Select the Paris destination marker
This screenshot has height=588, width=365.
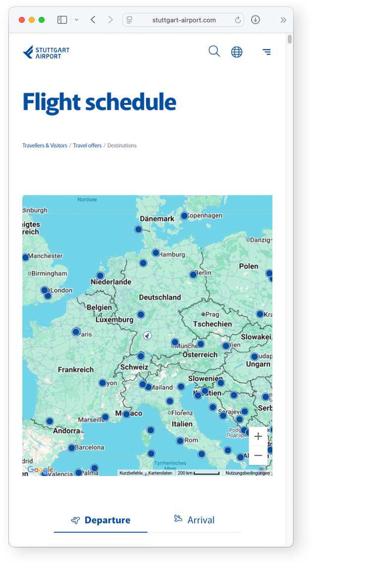coord(76,332)
